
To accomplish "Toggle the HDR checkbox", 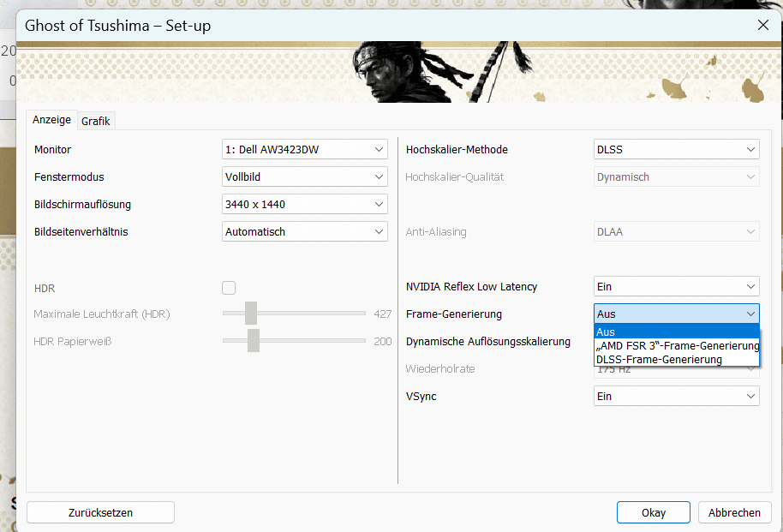I will [x=229, y=288].
